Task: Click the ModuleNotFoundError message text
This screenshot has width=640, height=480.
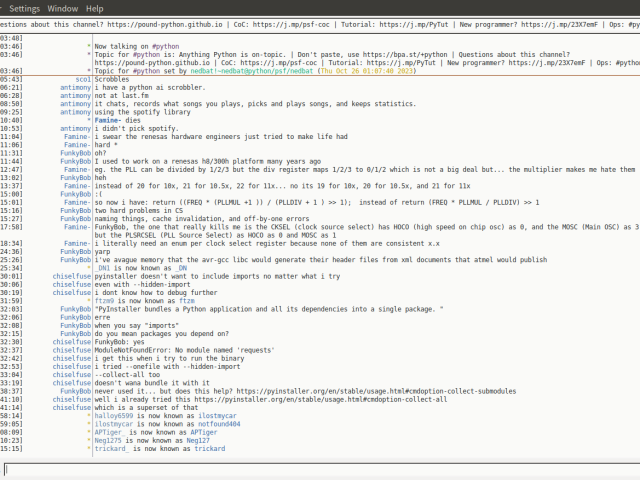Action: pyautogui.click(x=184, y=350)
